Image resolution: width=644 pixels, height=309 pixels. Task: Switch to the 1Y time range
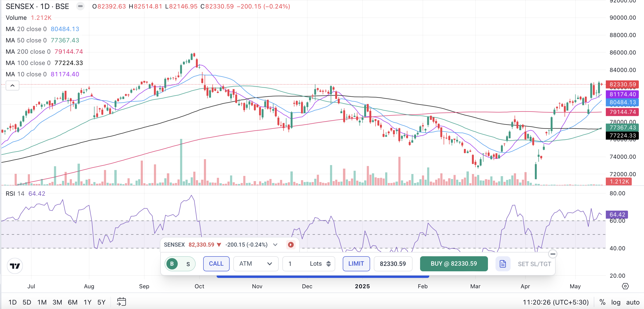[x=87, y=302]
